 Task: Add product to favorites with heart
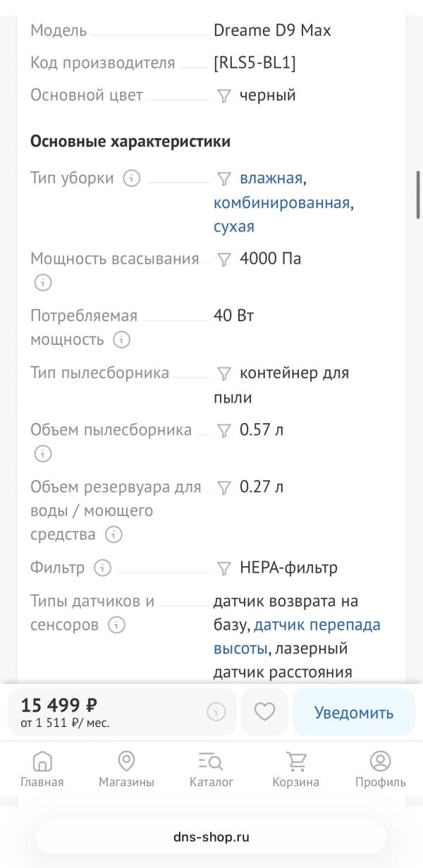pos(264,712)
